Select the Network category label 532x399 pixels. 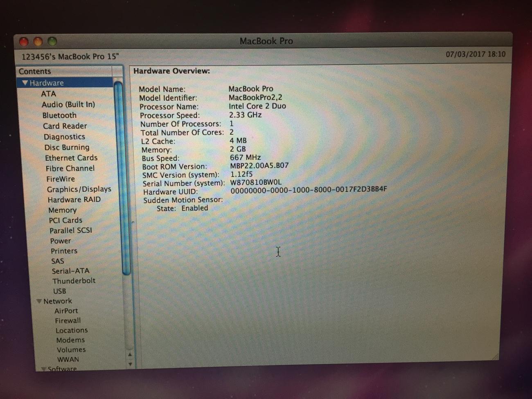coord(57,301)
